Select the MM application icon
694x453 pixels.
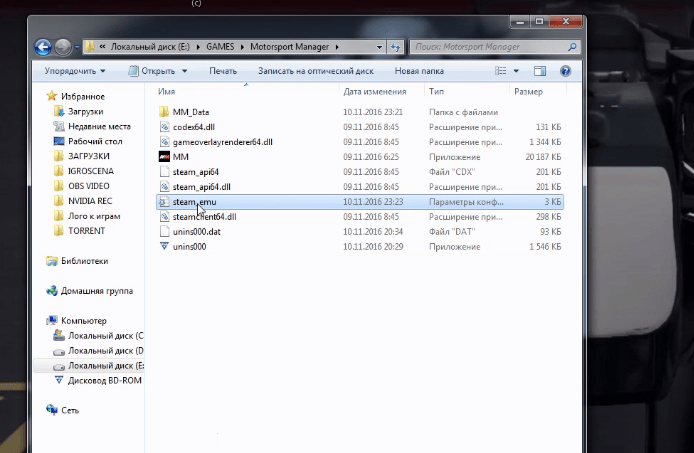coord(164,157)
